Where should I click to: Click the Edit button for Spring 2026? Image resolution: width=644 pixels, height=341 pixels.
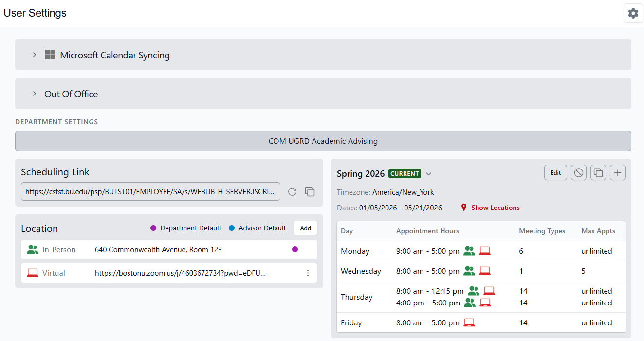(x=555, y=172)
